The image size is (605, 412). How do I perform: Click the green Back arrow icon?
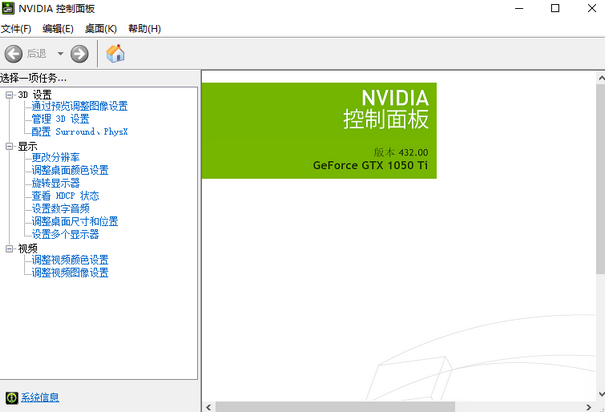click(14, 53)
